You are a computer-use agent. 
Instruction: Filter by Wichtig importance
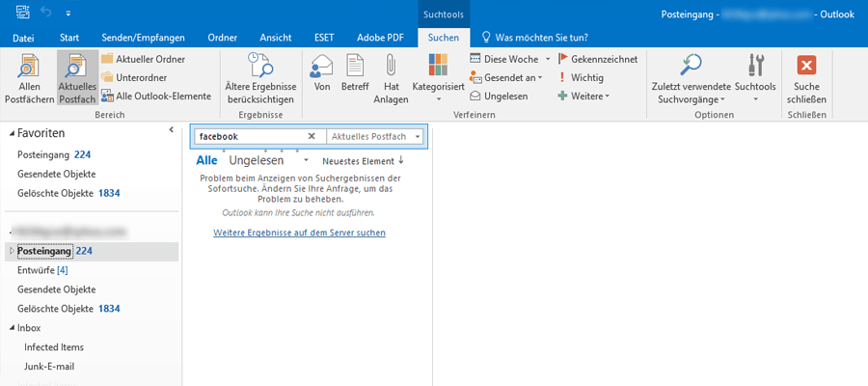(x=581, y=77)
